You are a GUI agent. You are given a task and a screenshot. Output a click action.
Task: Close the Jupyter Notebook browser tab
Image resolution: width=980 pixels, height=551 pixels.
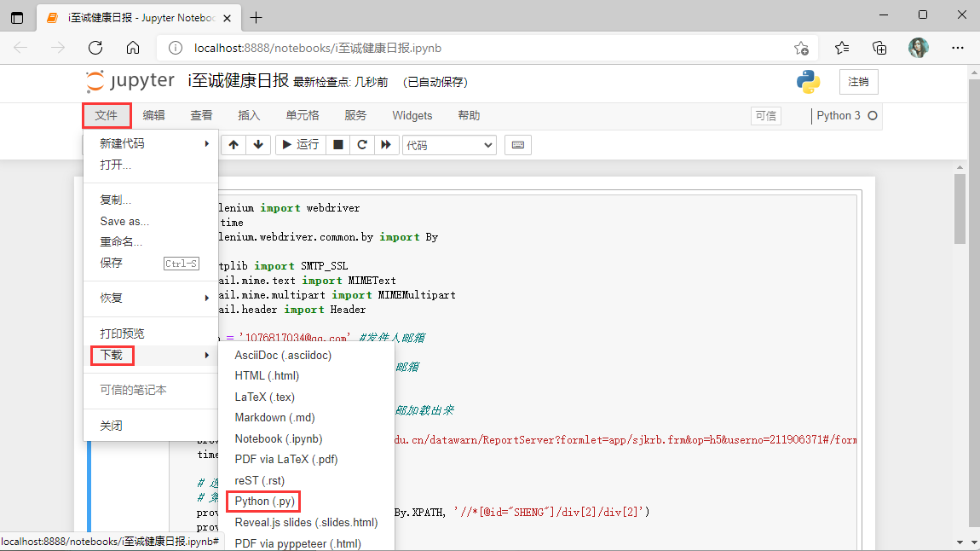(x=228, y=18)
